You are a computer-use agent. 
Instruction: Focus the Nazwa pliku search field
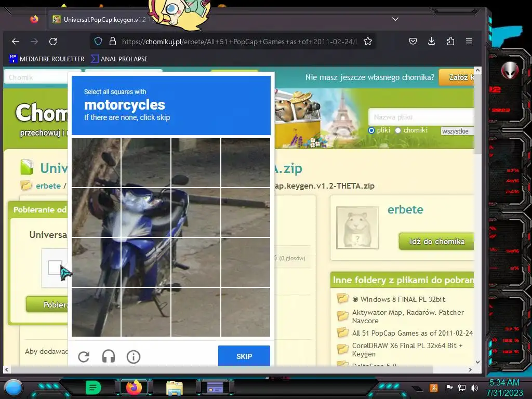pyautogui.click(x=421, y=117)
